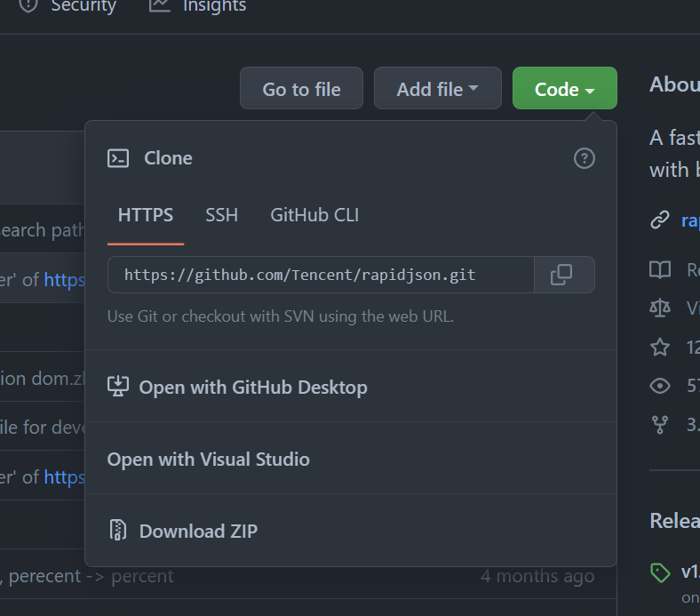Click the Readme book icon
This screenshot has width=700, height=616.
click(x=660, y=269)
